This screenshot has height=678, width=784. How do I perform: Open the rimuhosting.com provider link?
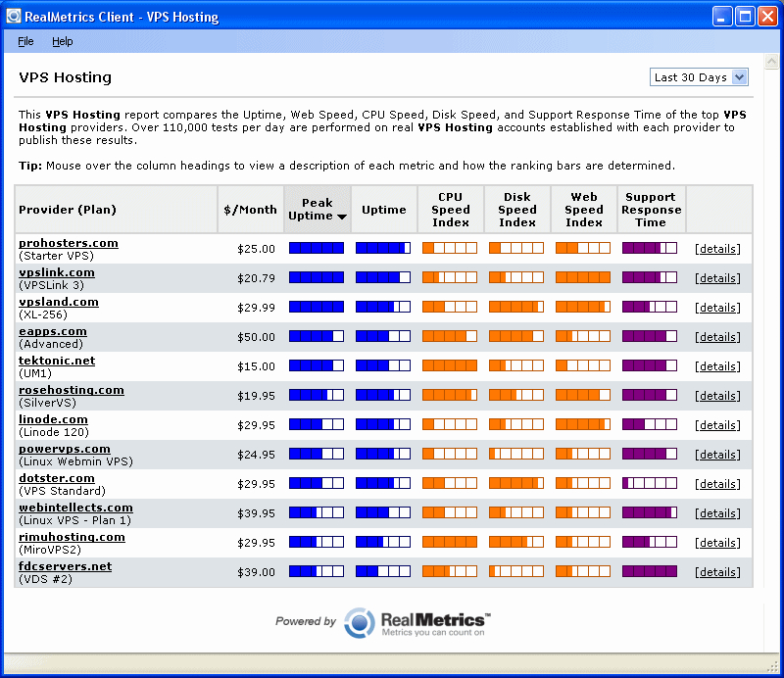(72, 537)
